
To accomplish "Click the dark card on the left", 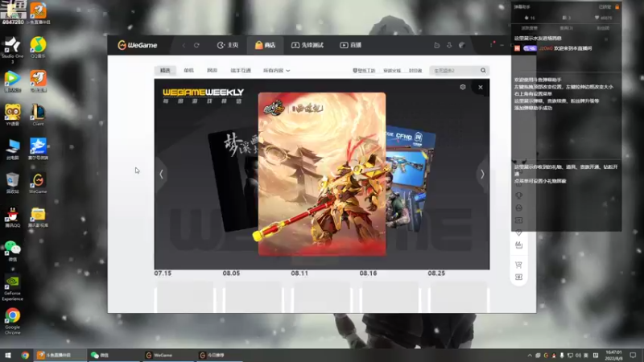I will (233, 180).
